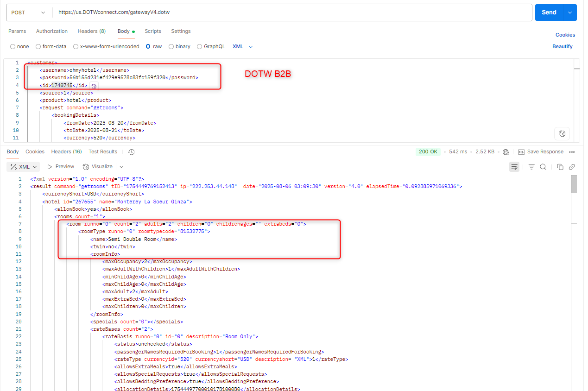Open the response more options ellipsis

(x=572, y=152)
